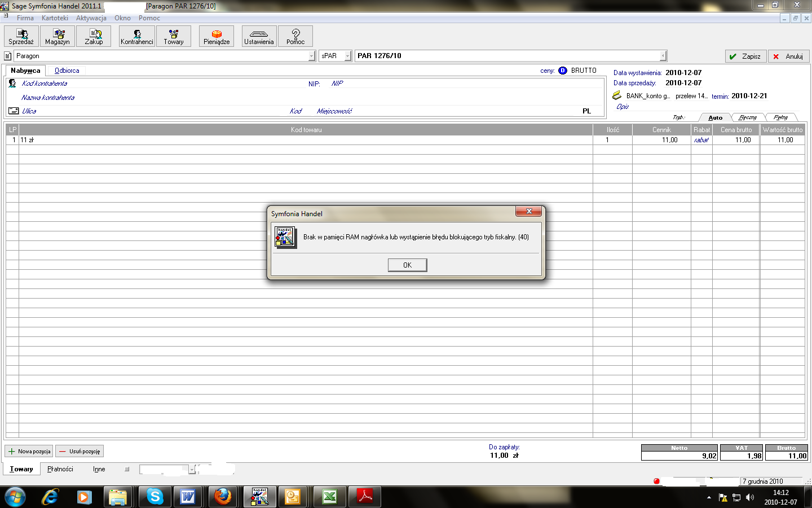Open the Pieniądze toolbar icon
Screen dimensions: 812x508
tap(217, 36)
